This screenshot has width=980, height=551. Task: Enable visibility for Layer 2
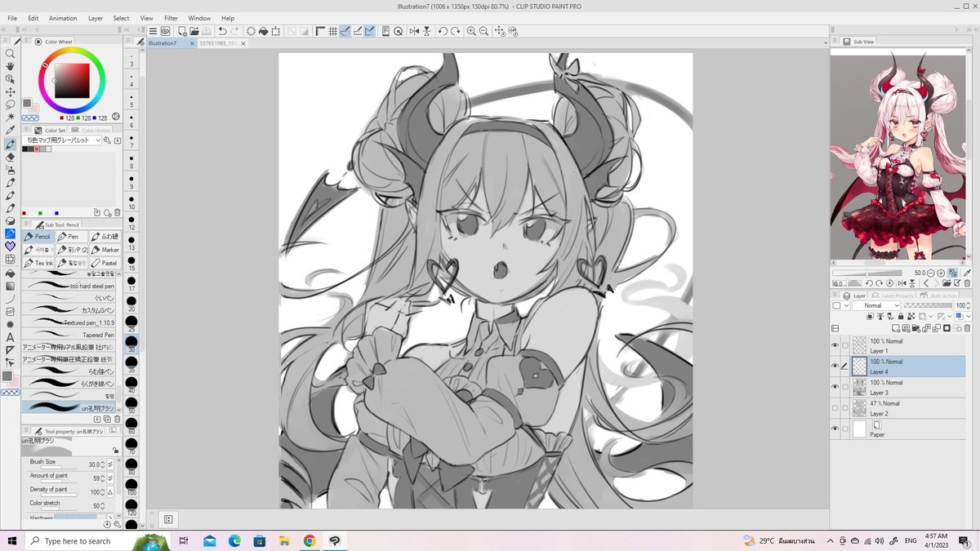click(836, 407)
